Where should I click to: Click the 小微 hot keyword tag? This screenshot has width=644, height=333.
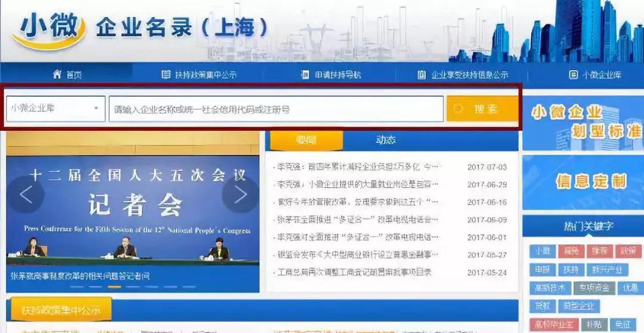pos(542,251)
